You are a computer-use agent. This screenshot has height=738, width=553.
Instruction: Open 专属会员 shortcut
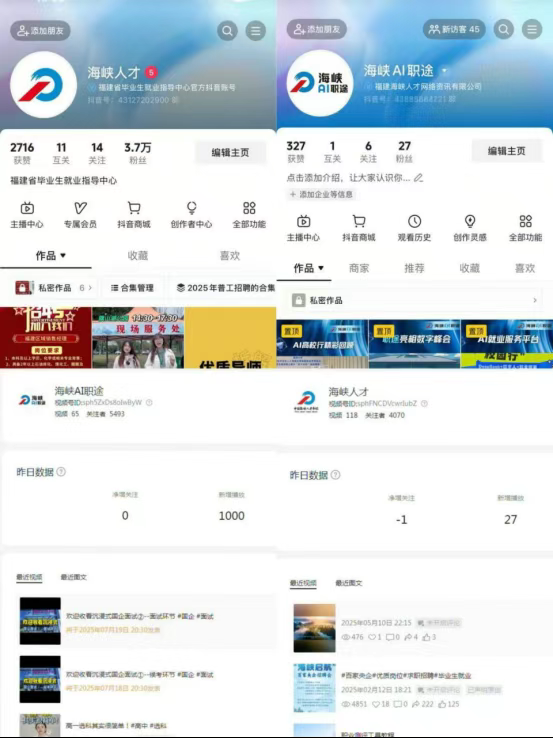tap(80, 215)
